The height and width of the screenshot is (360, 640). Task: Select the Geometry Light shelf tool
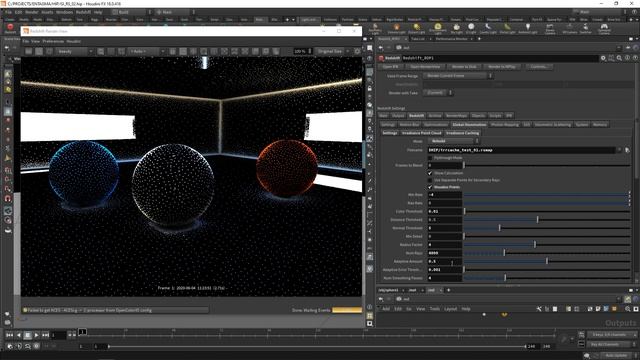[375, 28]
